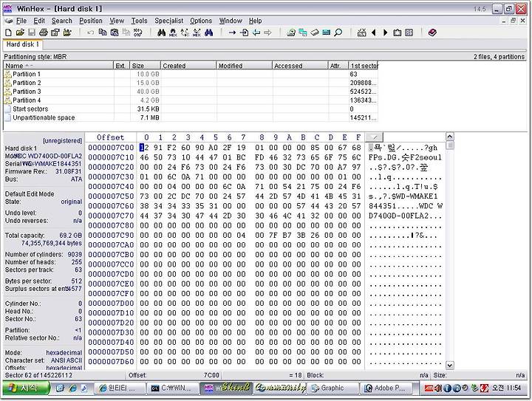
Task: Click the Save sectors diskette icon
Action: click(x=32, y=32)
